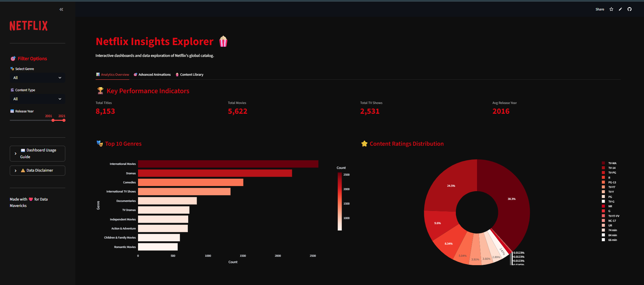Click the Avg Release Year value 2016

(501, 111)
